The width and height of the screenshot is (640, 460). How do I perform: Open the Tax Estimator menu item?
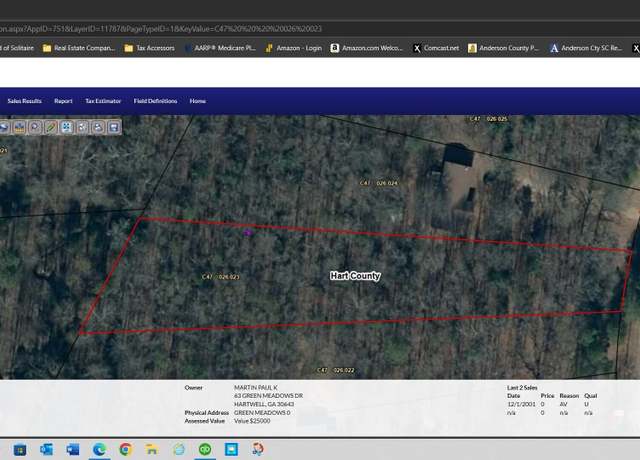tap(103, 101)
